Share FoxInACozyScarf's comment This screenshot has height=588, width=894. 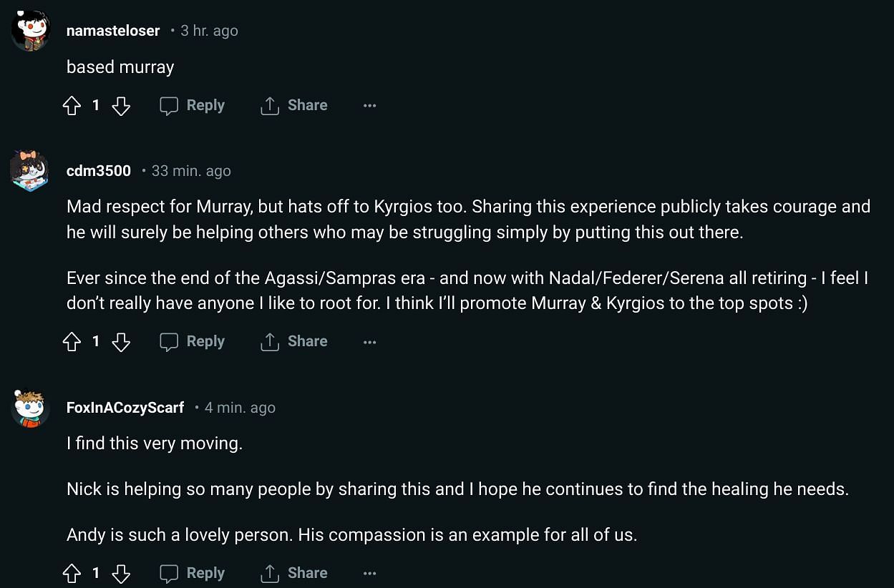[294, 573]
